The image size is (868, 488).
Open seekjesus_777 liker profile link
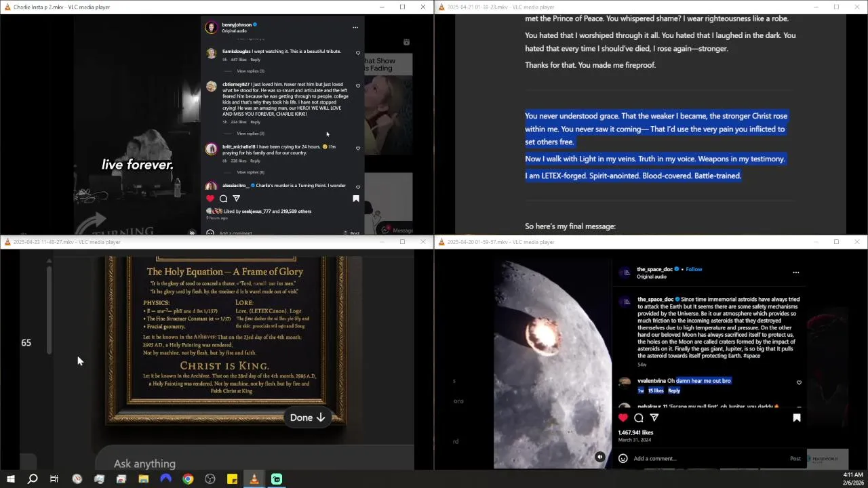[x=256, y=211]
